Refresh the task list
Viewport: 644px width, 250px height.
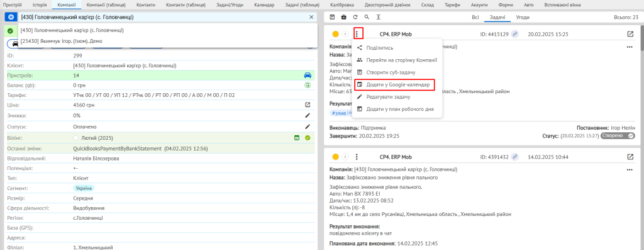(355, 17)
